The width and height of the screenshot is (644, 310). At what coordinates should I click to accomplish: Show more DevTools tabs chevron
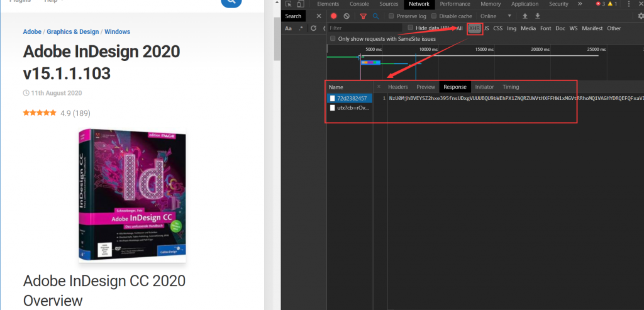point(580,4)
